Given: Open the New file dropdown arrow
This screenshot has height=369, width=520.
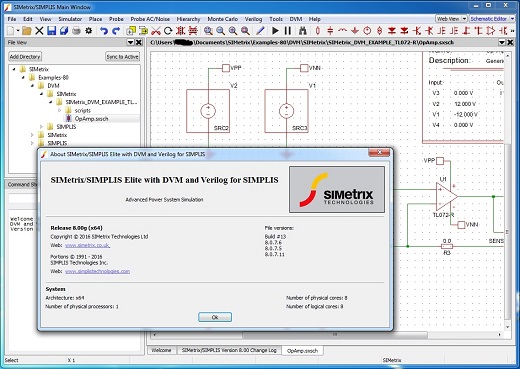Looking at the screenshot, I should [18, 31].
